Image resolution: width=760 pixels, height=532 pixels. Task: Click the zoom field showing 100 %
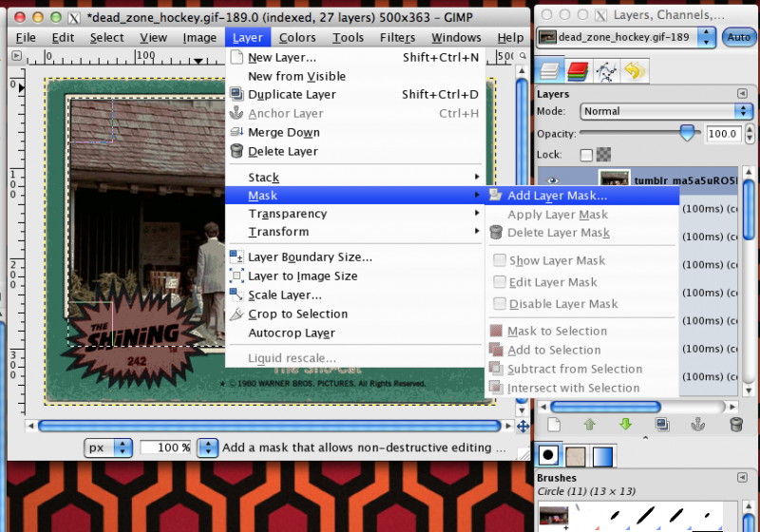(166, 447)
